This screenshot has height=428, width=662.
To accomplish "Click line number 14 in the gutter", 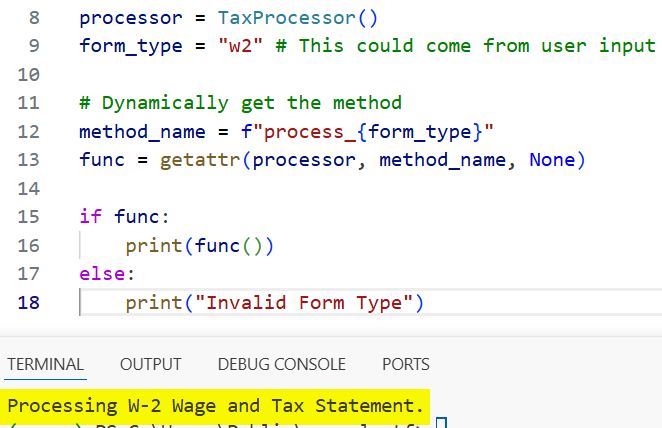I will [x=29, y=189].
